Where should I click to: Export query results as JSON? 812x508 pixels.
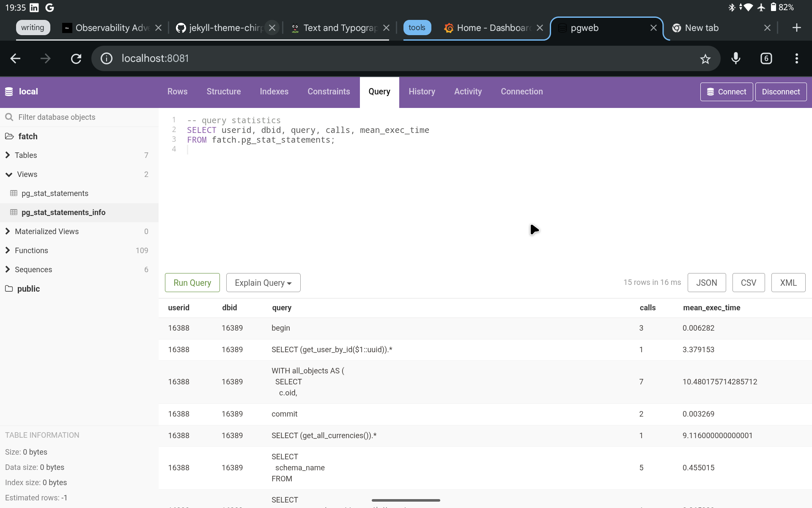click(x=707, y=282)
